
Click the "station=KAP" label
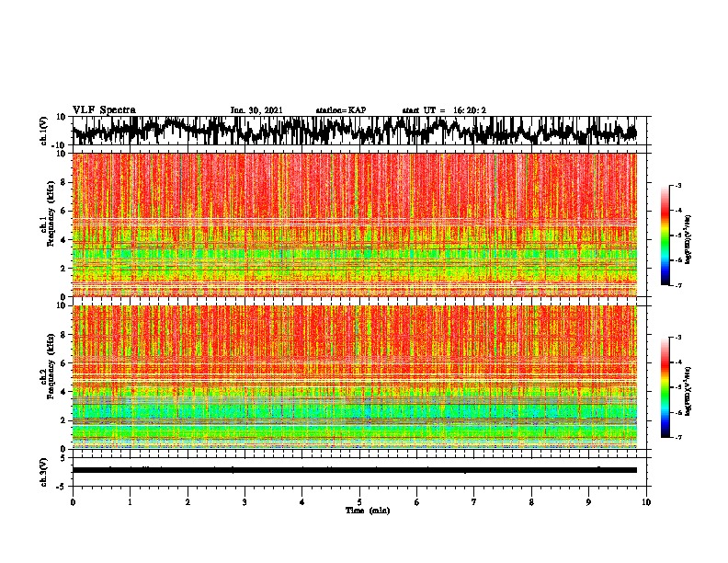coord(341,110)
